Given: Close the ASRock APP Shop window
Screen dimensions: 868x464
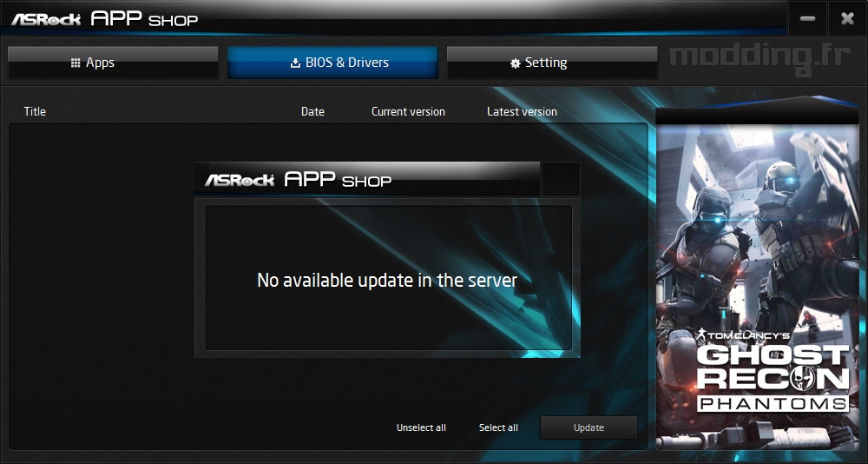Looking at the screenshot, I should [847, 19].
